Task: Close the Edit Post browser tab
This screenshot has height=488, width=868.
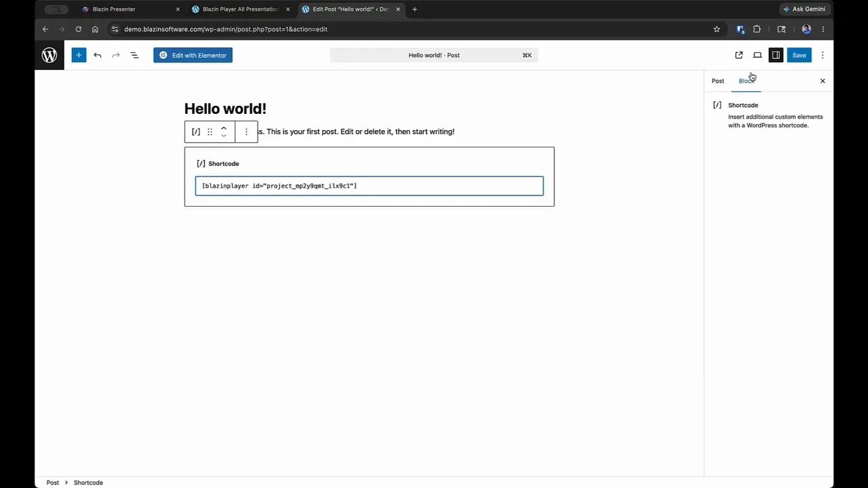Action: point(398,9)
